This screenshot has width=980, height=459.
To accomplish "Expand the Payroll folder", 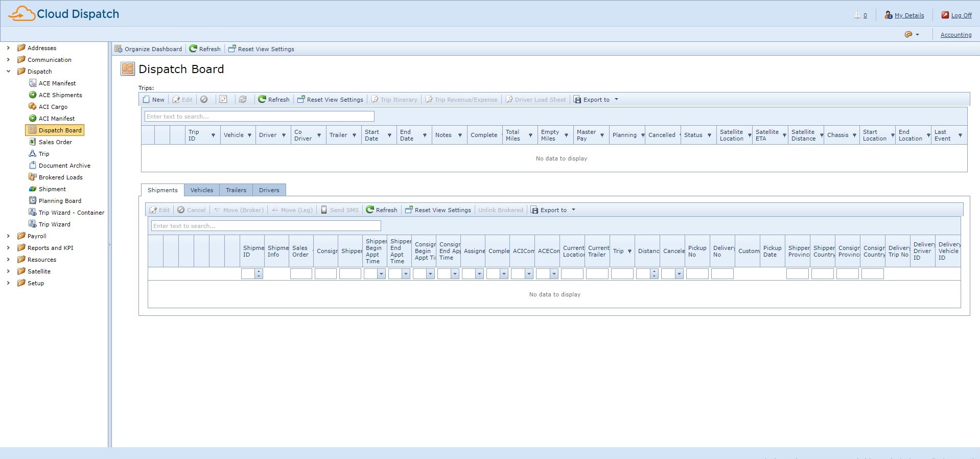I will pos(8,236).
